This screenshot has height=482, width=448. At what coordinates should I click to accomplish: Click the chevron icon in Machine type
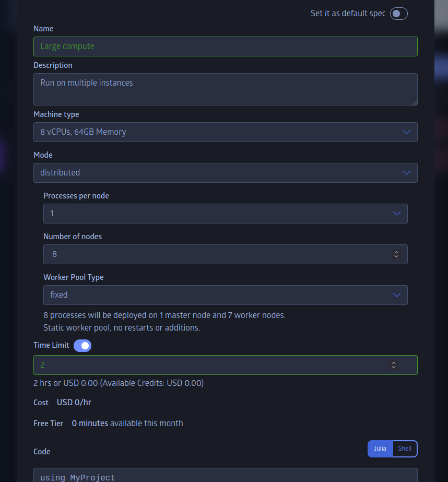coord(407,132)
